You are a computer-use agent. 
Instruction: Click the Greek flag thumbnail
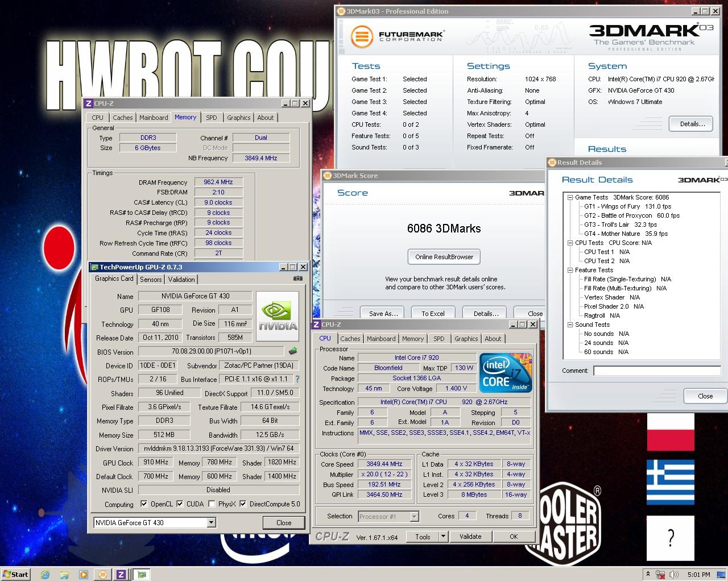(x=671, y=482)
